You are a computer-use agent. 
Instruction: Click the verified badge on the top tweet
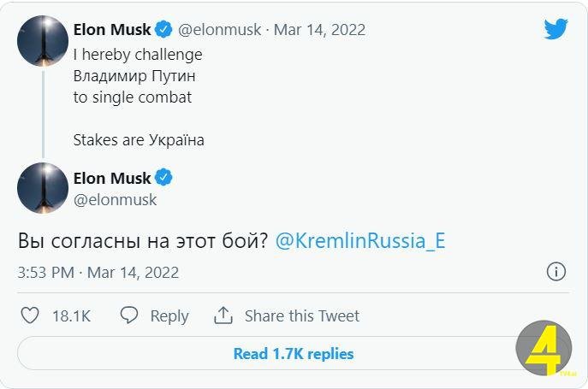pyautogui.click(x=163, y=29)
